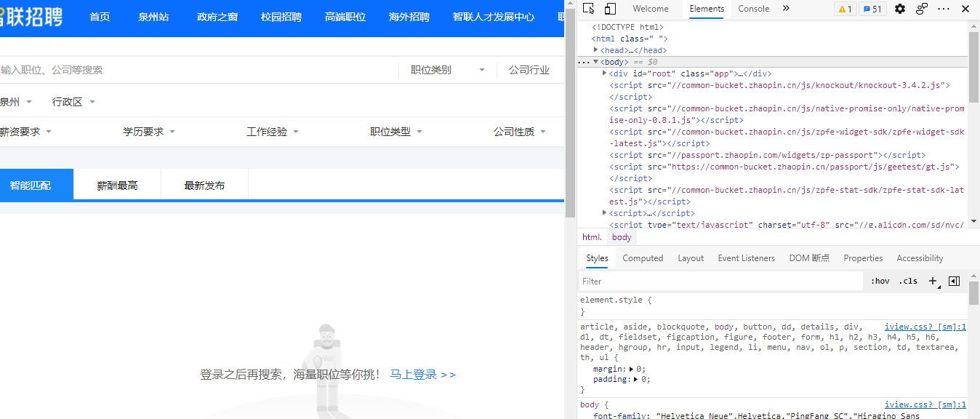This screenshot has height=419, width=980.
Task: Open 泉州 city dropdown
Action: [16, 102]
